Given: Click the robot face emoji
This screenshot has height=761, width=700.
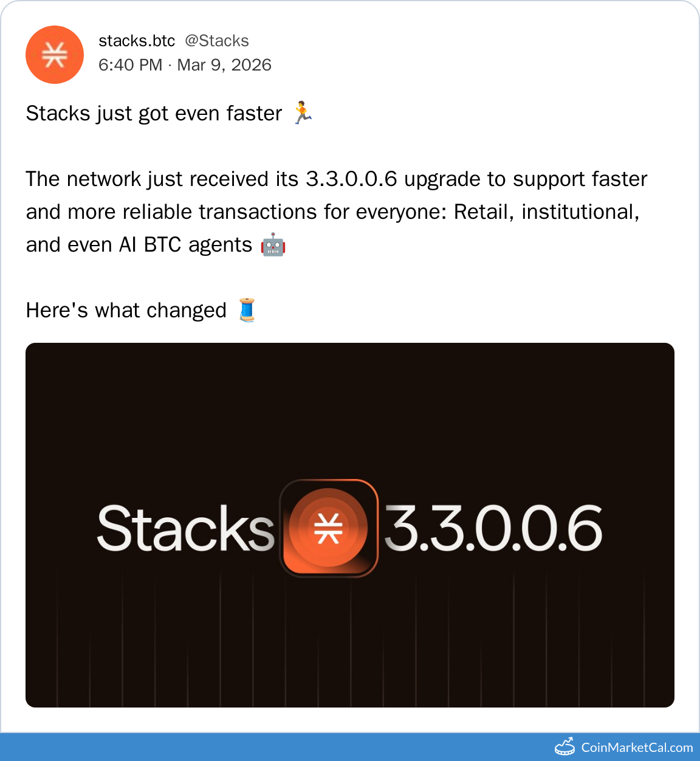Looking at the screenshot, I should [x=273, y=244].
